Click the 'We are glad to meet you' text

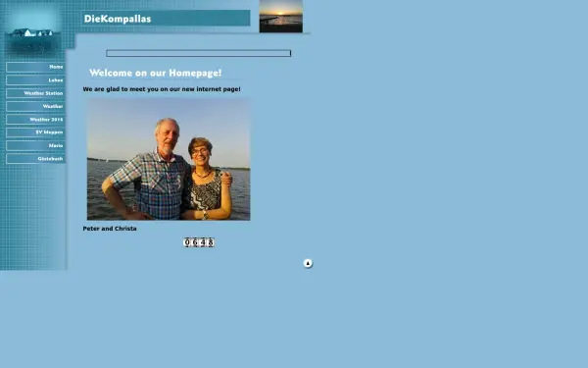[x=162, y=89]
